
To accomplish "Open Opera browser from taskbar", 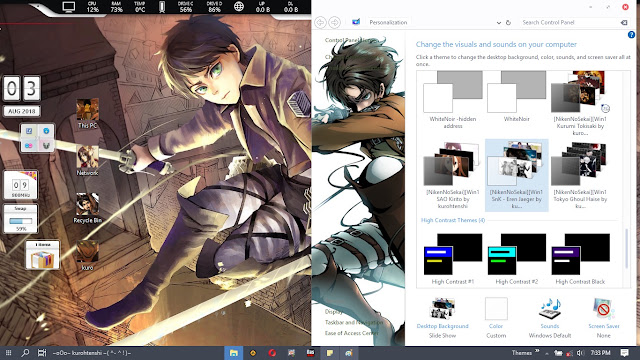I will pyautogui.click(x=272, y=353).
